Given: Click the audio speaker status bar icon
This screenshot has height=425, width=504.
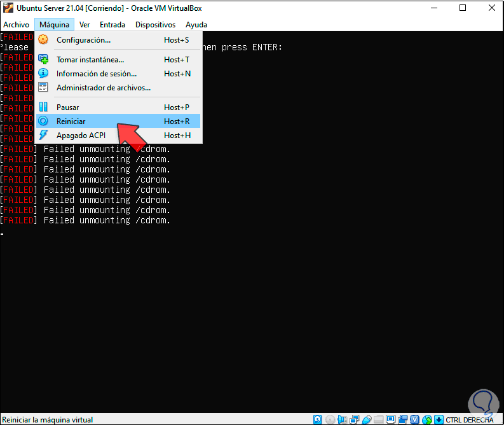Looking at the screenshot, I should [x=343, y=419].
